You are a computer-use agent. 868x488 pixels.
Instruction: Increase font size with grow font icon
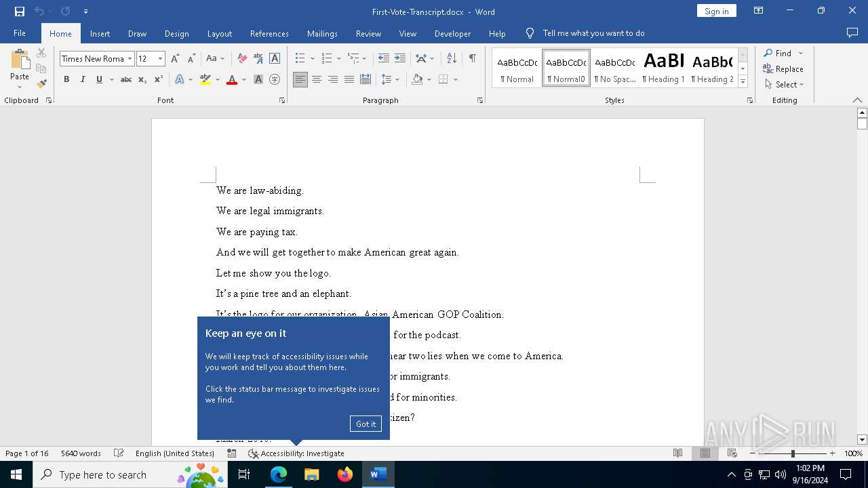tap(176, 59)
